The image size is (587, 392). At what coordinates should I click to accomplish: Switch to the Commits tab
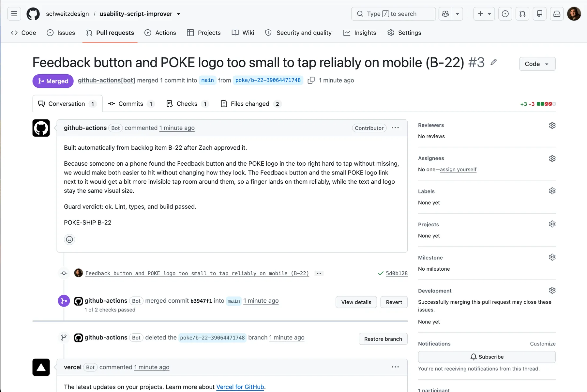131,104
